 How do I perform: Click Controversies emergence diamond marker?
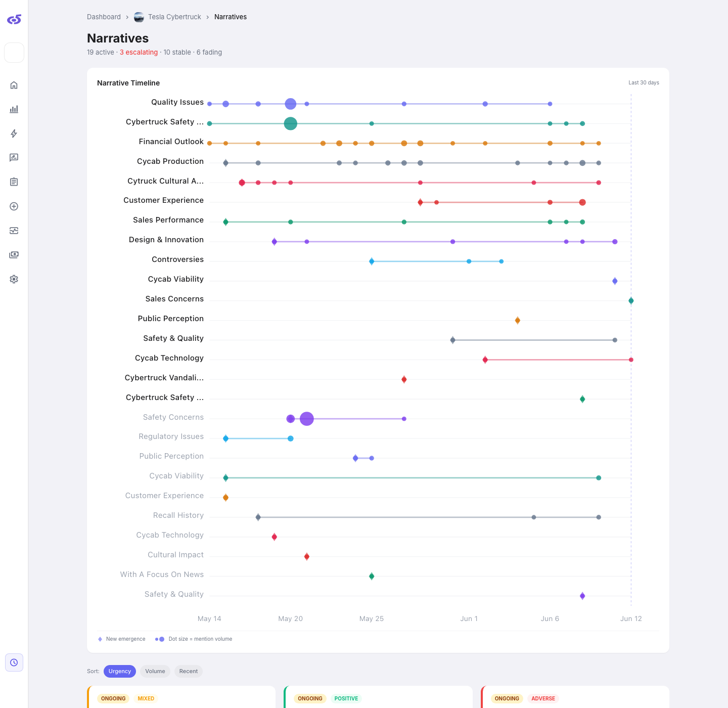tap(372, 261)
